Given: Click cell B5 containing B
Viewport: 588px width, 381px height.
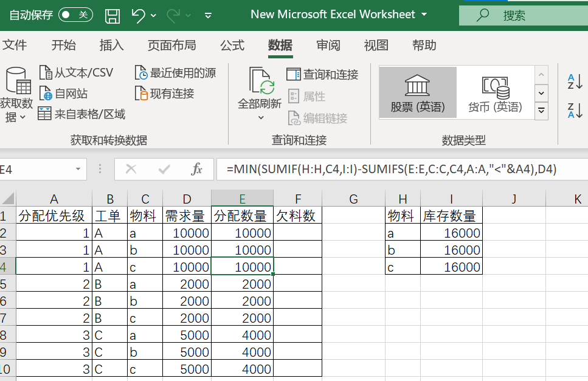Looking at the screenshot, I should (109, 284).
